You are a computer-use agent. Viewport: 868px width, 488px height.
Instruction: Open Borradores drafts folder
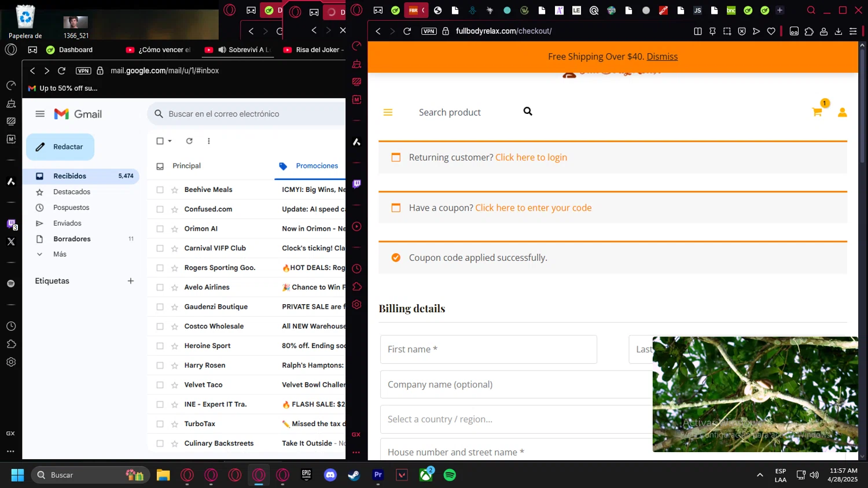[82, 239]
